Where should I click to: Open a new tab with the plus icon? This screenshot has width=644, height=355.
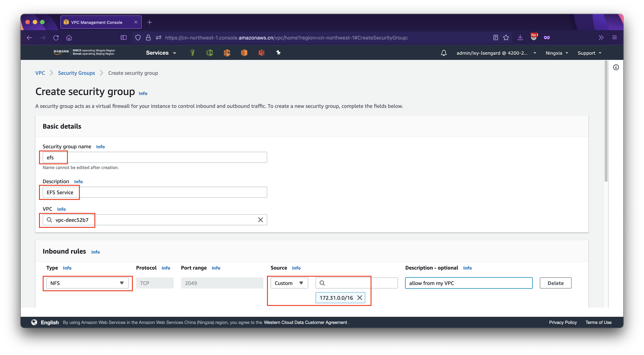click(x=149, y=22)
